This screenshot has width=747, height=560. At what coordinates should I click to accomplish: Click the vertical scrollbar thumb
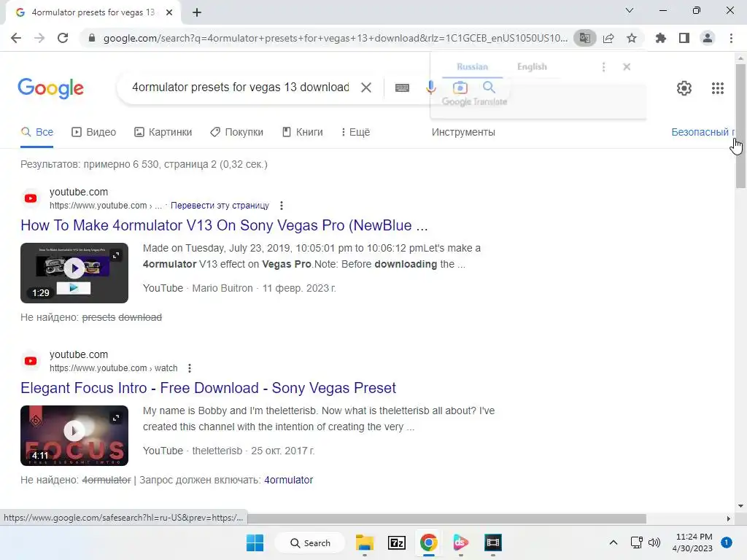(740, 125)
